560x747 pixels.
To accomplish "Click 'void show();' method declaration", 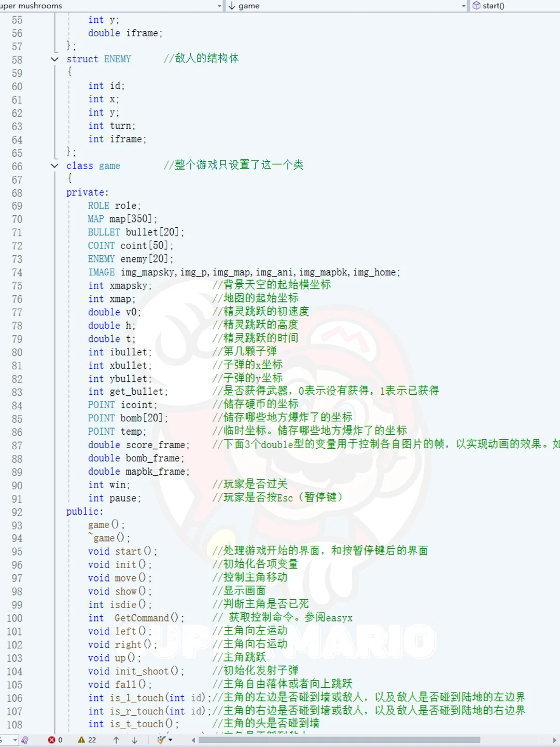I will tap(120, 592).
